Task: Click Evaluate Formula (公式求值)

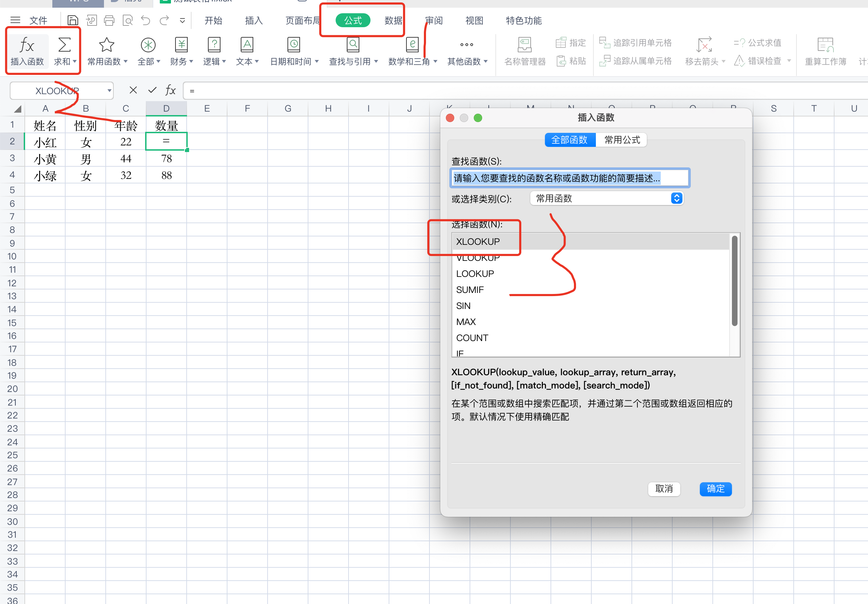Action: pyautogui.click(x=757, y=43)
